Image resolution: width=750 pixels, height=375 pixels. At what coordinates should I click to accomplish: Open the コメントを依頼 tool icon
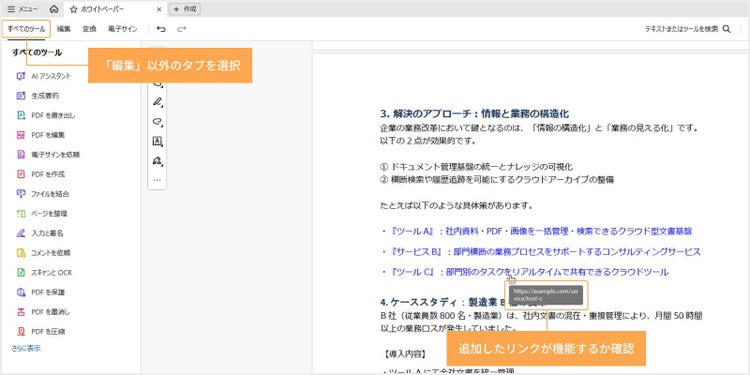(x=21, y=253)
